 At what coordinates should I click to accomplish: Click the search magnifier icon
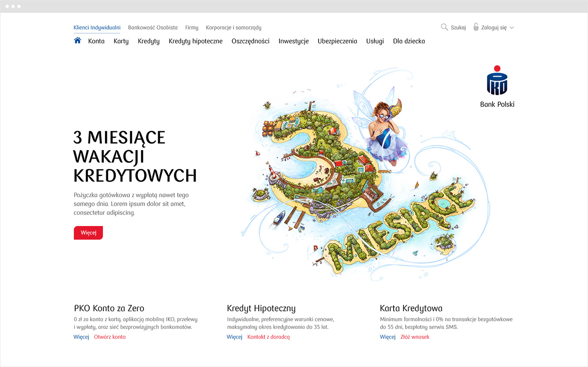click(444, 27)
